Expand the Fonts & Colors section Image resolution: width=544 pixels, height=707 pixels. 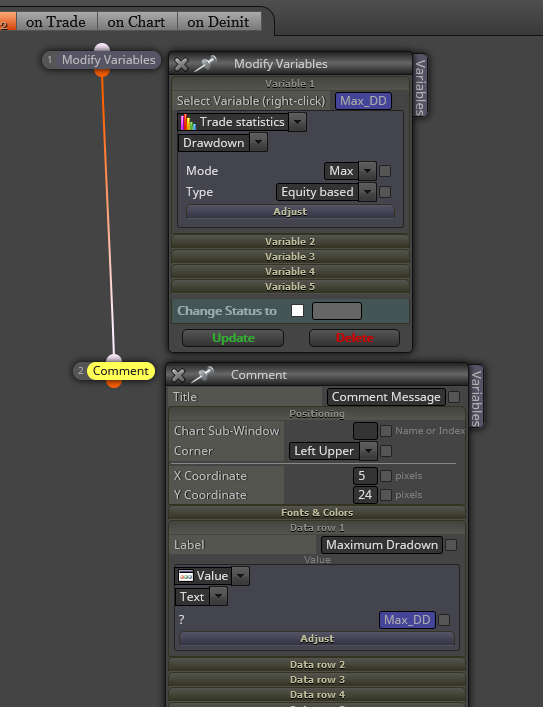click(317, 513)
